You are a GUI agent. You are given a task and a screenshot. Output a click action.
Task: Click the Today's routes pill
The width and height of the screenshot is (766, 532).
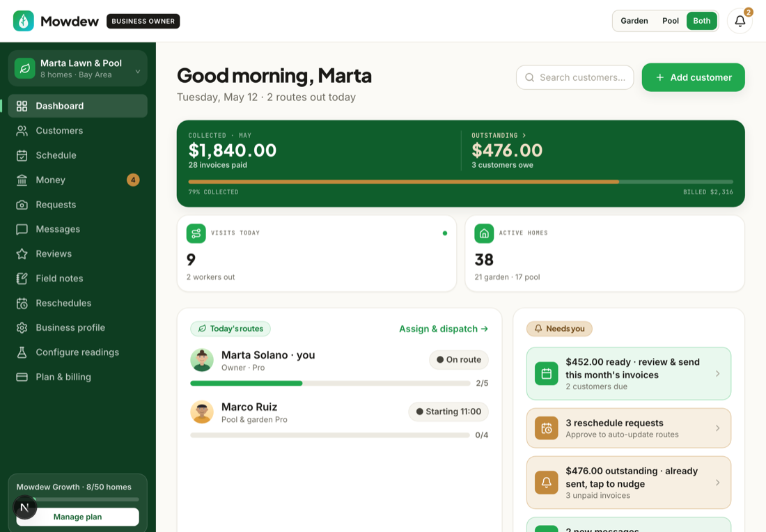[230, 329]
